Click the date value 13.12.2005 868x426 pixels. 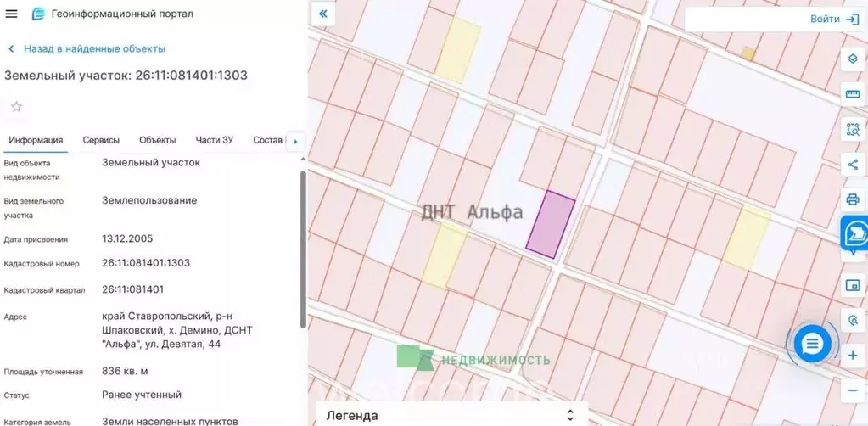click(x=127, y=238)
